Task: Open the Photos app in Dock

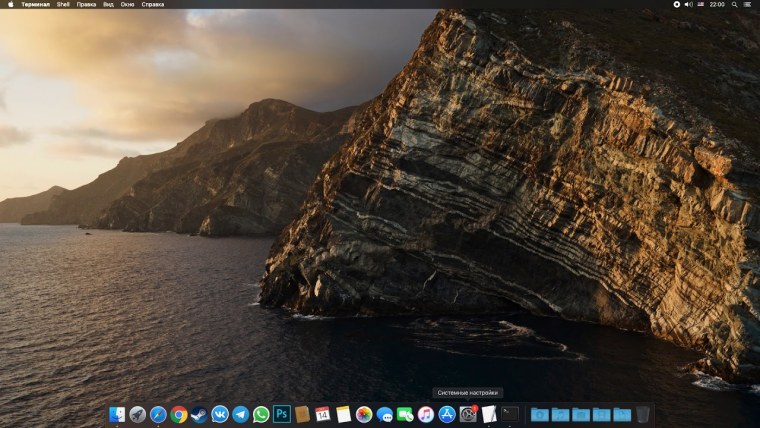Action: 364,414
